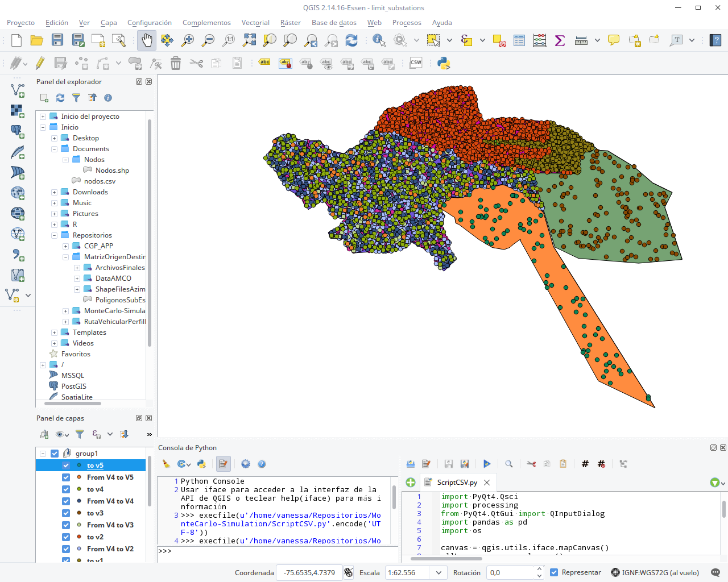This screenshot has width=728, height=582.
Task: Click the Zoom In magnifier tool
Action: [x=187, y=40]
